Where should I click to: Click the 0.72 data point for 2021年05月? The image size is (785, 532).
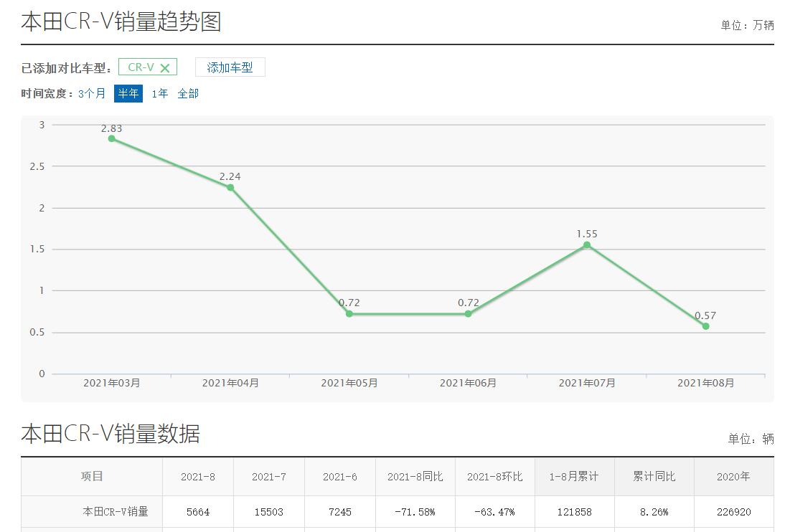[x=349, y=314]
